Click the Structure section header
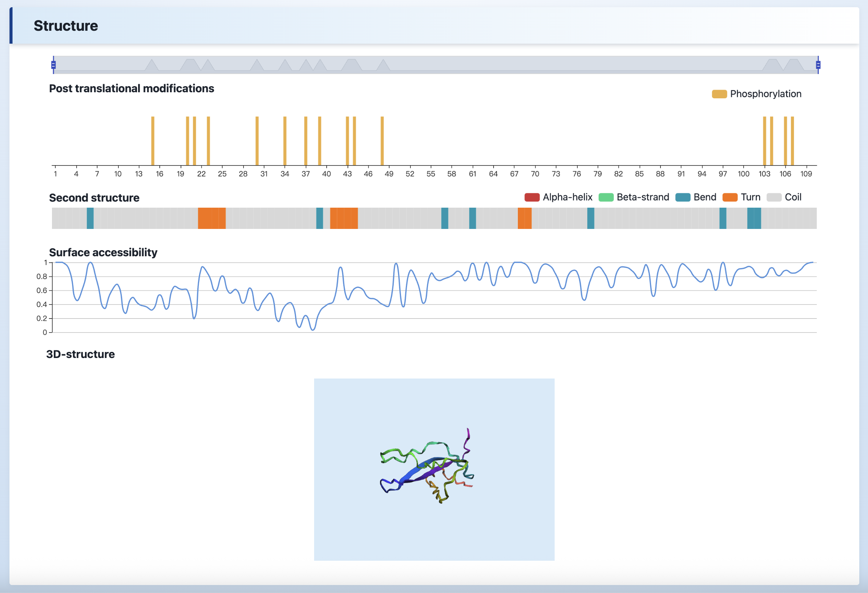Screen dimensions: 868x593 66,26
